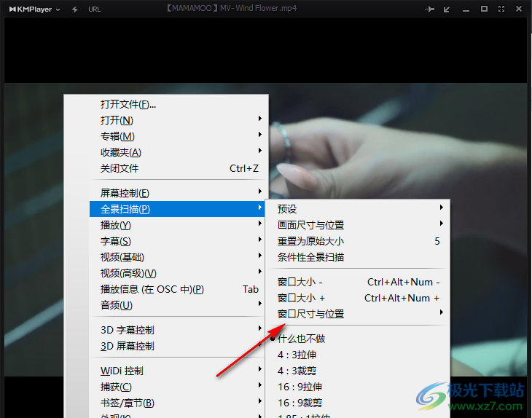Screen dimensions: 532x418
Task: Close the KMPlayer window
Action: tap(519, 9)
